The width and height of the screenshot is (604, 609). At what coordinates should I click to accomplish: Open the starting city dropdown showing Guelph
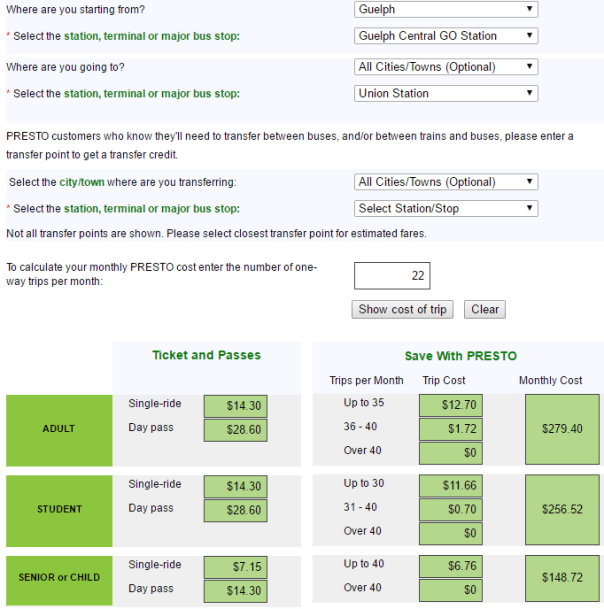(446, 9)
